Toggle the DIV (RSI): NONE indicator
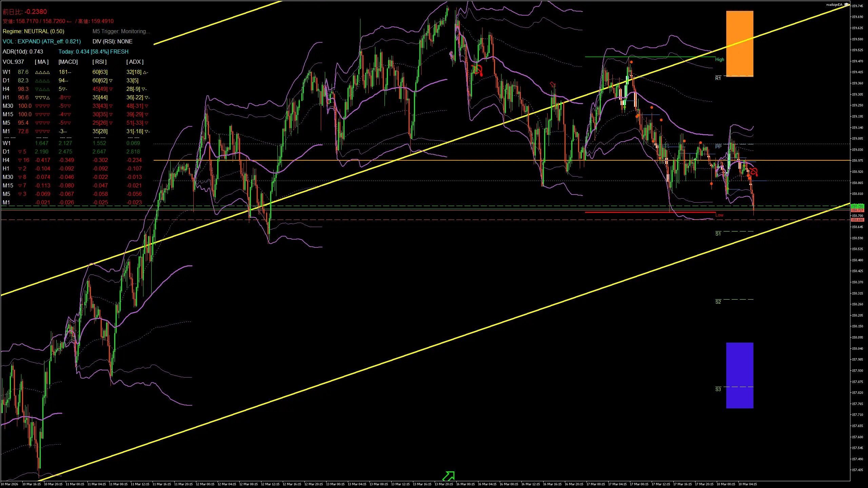 (112, 41)
